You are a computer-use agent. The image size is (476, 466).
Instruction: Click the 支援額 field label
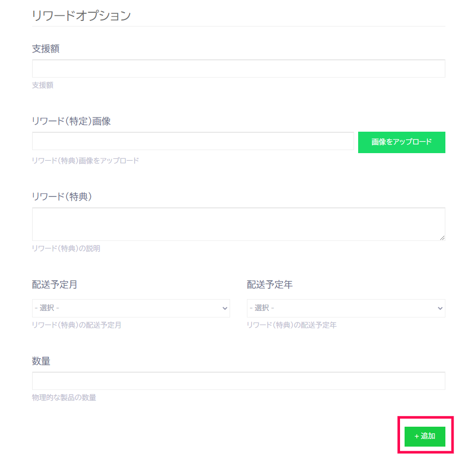[x=45, y=48]
